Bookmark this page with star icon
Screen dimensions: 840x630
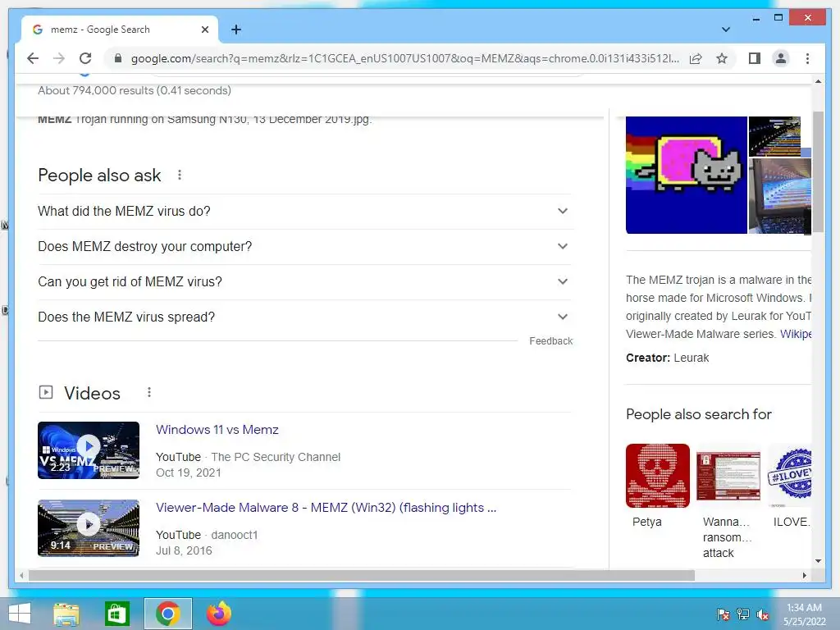tap(722, 58)
